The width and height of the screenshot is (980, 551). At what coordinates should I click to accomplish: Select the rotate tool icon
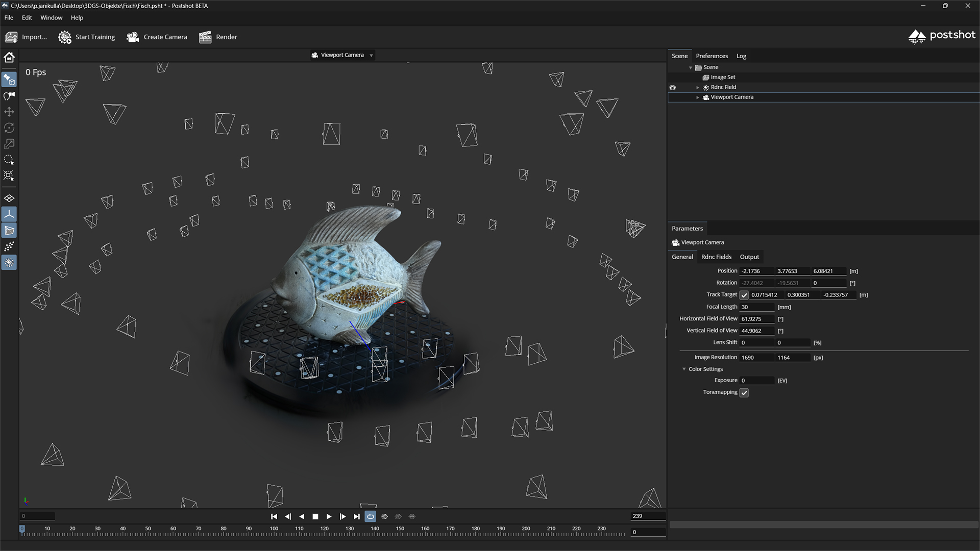(x=9, y=128)
